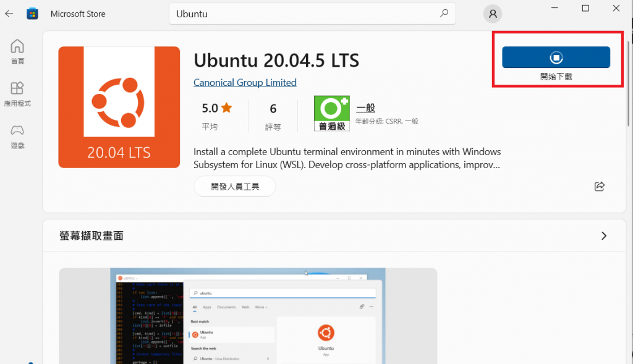The height and width of the screenshot is (364, 633).
Task: Open the 遊戲 games sidebar item
Action: pos(17,137)
